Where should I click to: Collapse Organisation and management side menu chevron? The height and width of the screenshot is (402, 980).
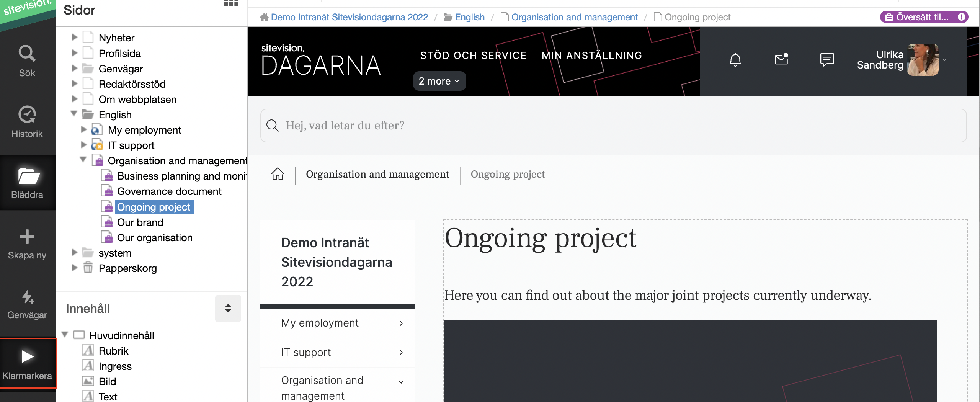tap(401, 382)
